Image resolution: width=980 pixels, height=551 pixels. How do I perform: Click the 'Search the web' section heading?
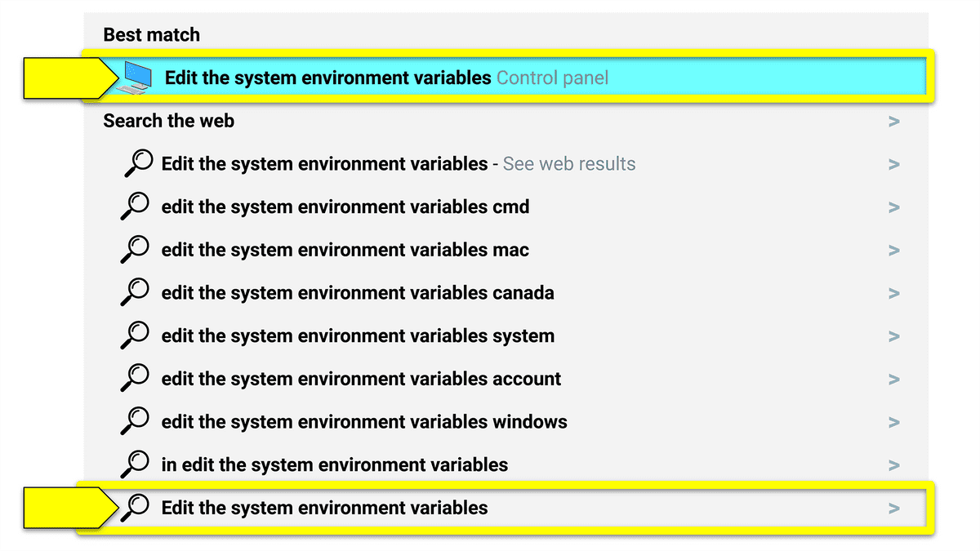(169, 121)
